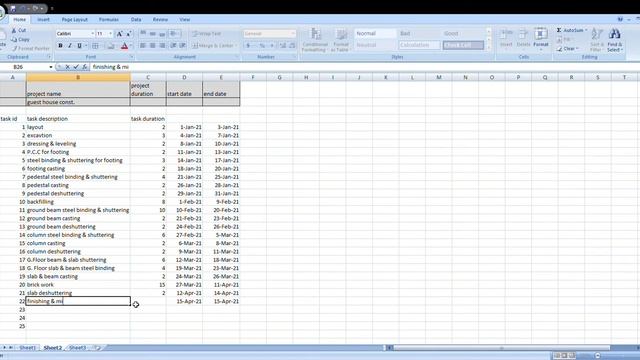Click cell containing 'brick work'
The image size is (640, 360).
(x=78, y=285)
